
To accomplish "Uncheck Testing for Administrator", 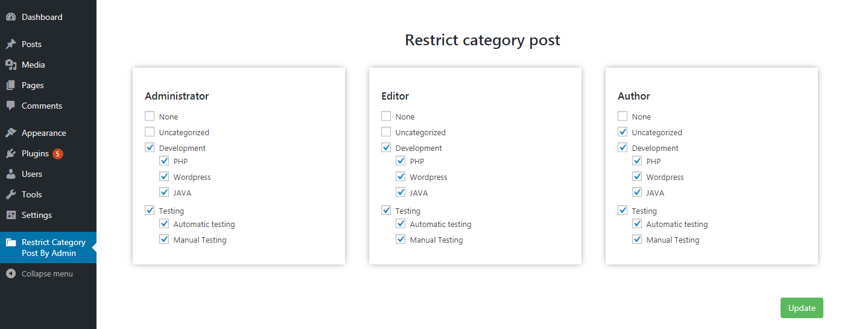I will [x=150, y=210].
